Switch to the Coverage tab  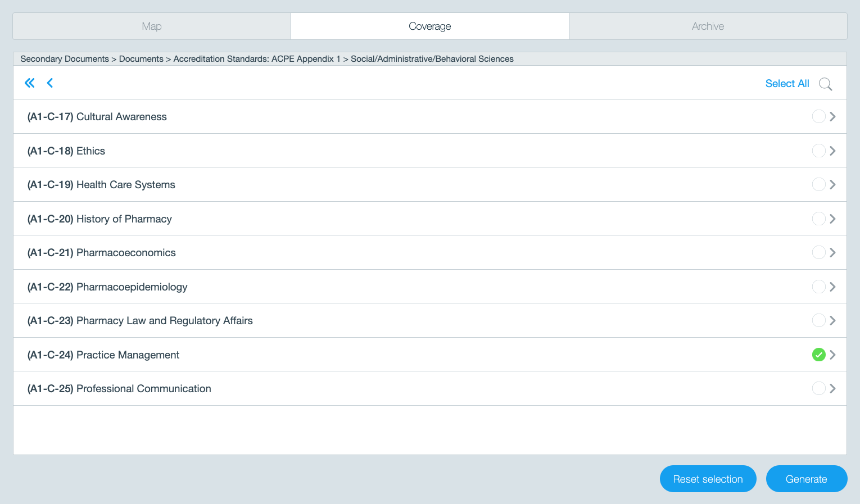point(430,26)
